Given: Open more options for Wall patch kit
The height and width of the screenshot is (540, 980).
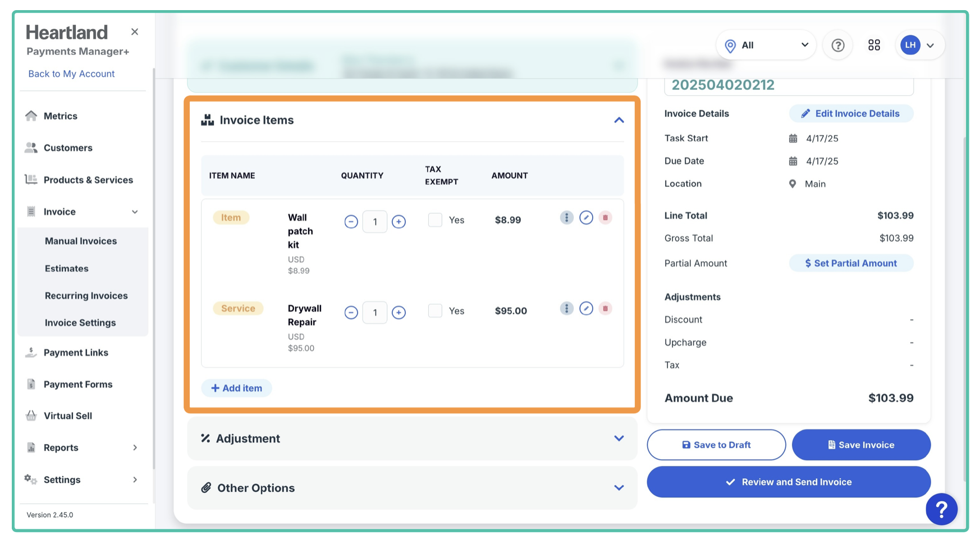Looking at the screenshot, I should (x=566, y=218).
